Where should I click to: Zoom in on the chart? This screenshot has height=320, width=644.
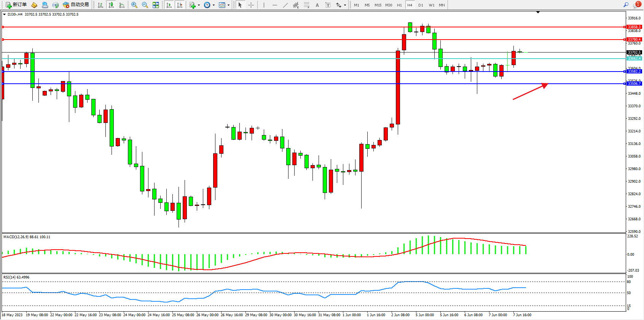134,5
